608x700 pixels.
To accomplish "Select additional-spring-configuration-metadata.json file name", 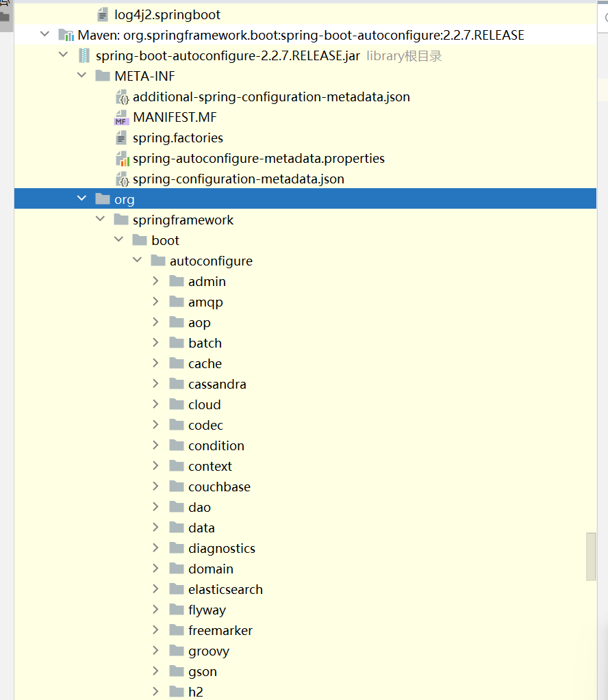I will pyautogui.click(x=271, y=97).
